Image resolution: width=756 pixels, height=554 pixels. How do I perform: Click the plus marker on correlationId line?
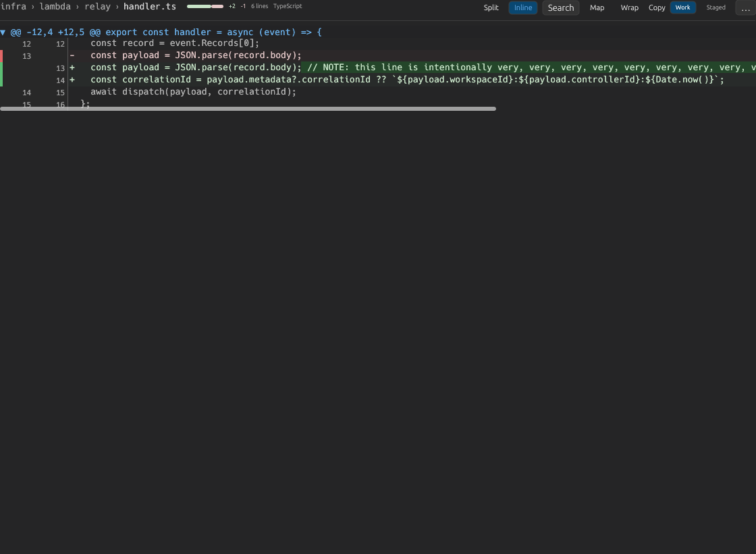click(x=72, y=80)
